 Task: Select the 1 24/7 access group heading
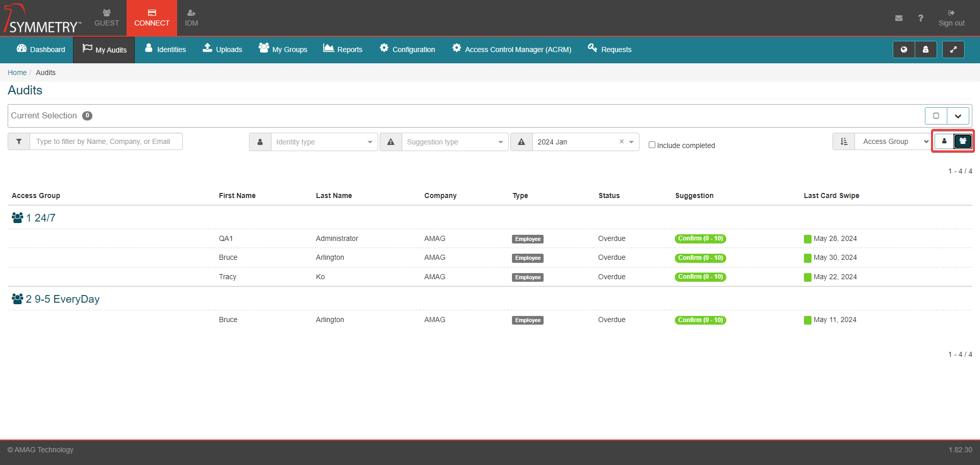(x=34, y=218)
